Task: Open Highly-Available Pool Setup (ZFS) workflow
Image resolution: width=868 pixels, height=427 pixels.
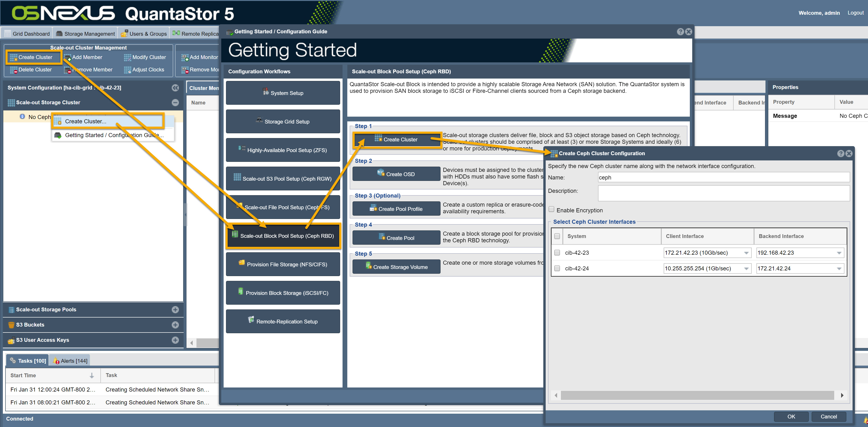Action: coord(283,150)
